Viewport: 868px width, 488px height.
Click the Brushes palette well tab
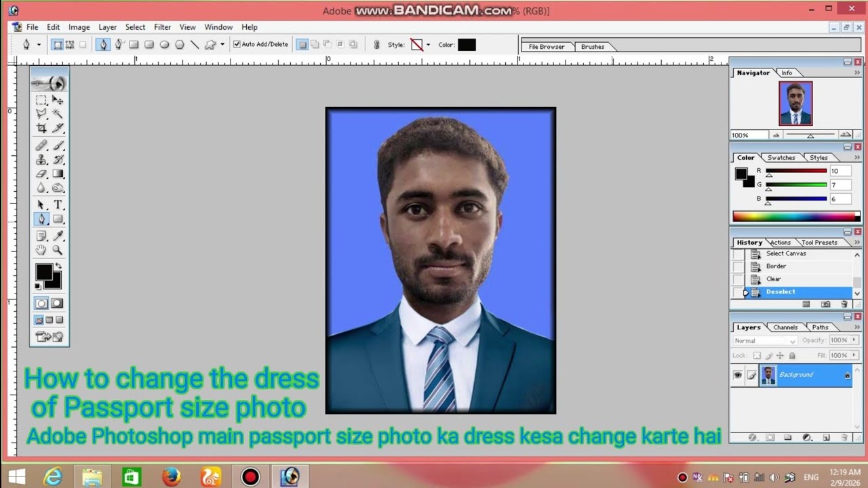[593, 47]
